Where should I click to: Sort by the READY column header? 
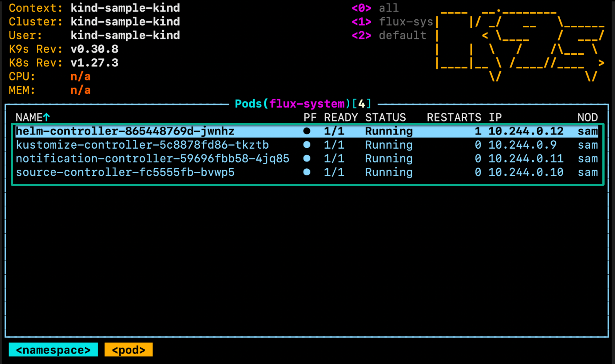(x=341, y=117)
